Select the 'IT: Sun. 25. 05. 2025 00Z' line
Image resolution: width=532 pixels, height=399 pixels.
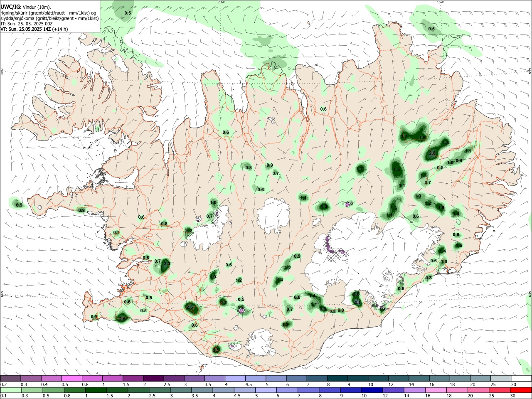[27, 24]
